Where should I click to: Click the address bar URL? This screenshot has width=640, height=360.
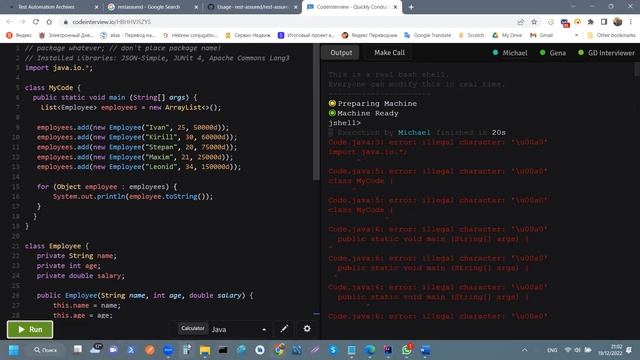tap(111, 22)
